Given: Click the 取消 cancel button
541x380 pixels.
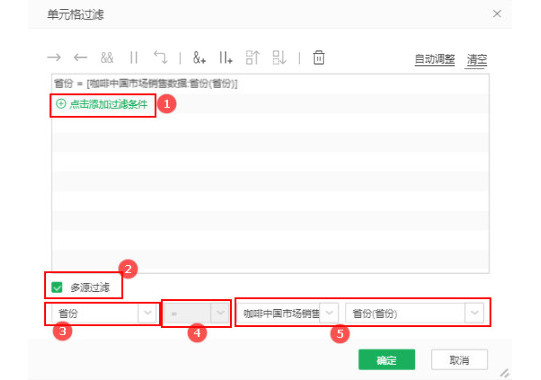Looking at the screenshot, I should point(459,360).
